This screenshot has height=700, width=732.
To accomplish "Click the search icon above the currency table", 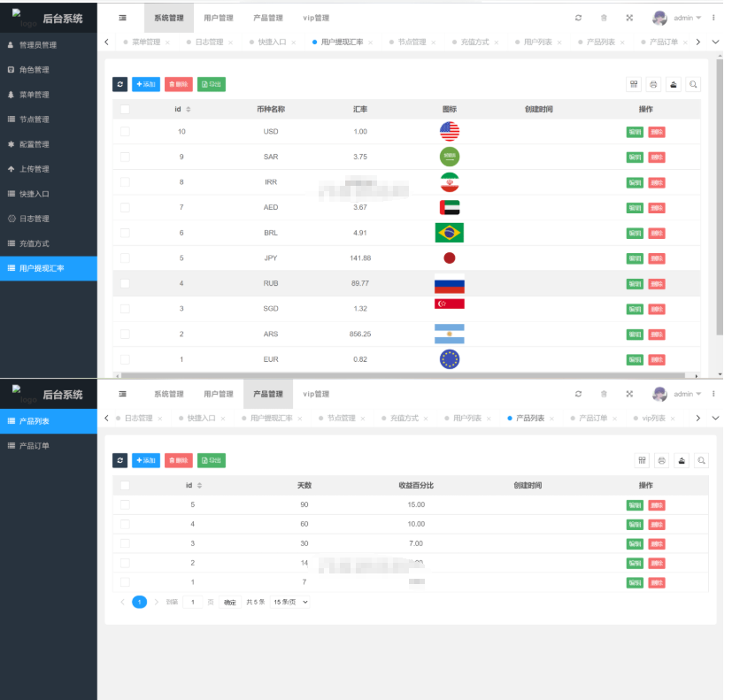I will (693, 84).
